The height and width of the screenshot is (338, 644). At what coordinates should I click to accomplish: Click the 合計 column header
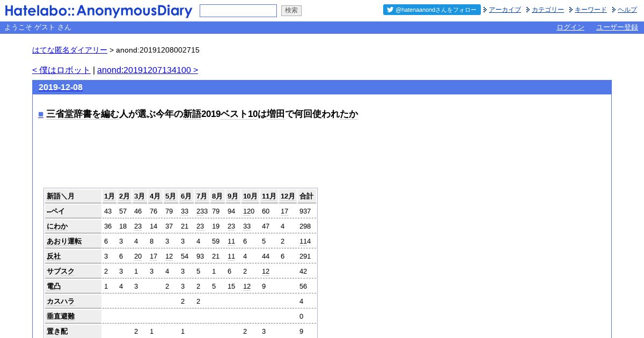307,196
